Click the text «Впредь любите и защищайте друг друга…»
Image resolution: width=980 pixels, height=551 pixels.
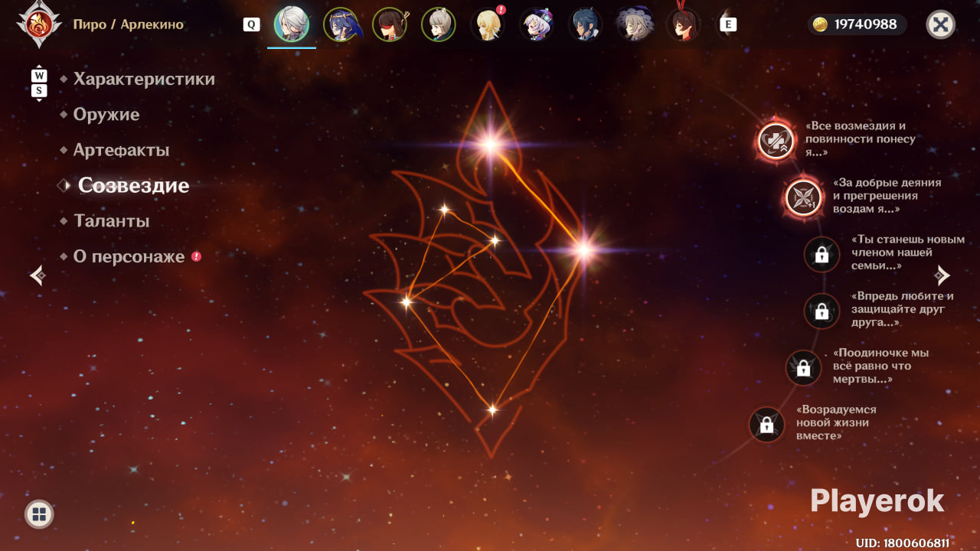903,309
